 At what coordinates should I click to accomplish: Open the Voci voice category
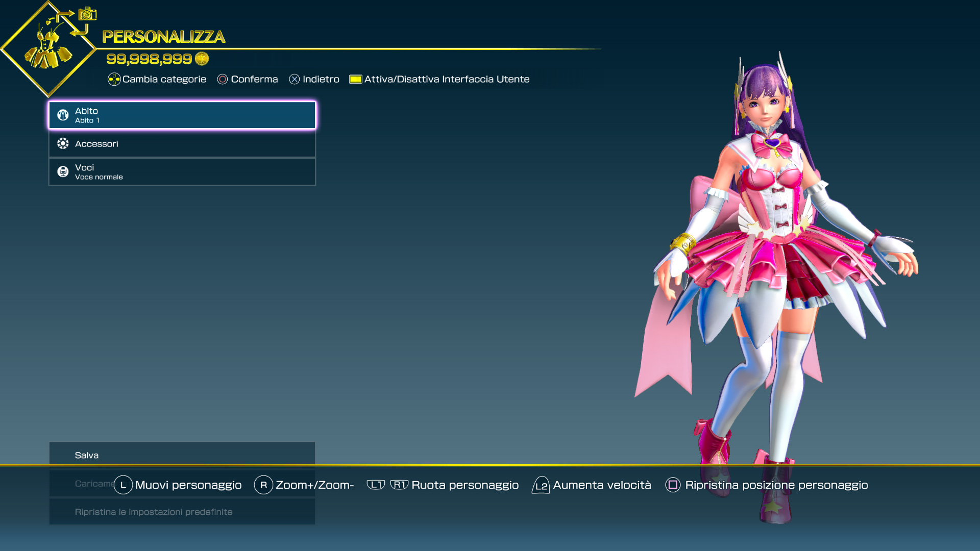coord(182,172)
